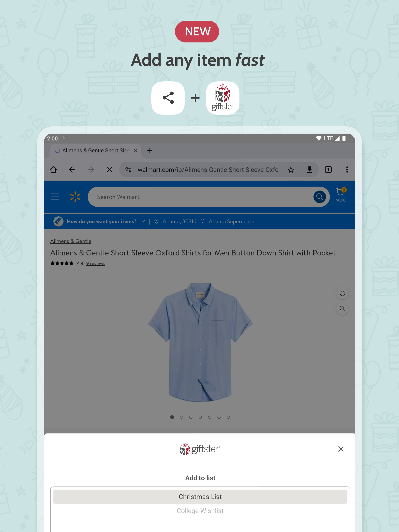Select seventh image carousel dot
The image size is (399, 532).
pyautogui.click(x=228, y=417)
